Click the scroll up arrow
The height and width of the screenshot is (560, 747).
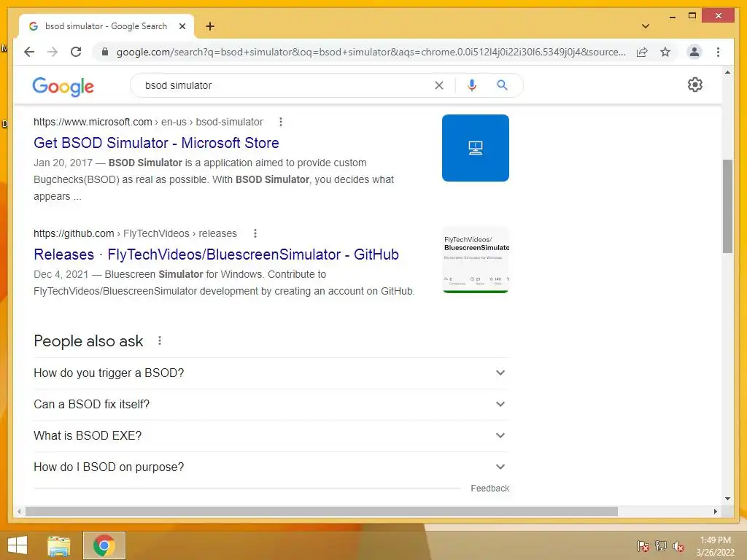727,72
